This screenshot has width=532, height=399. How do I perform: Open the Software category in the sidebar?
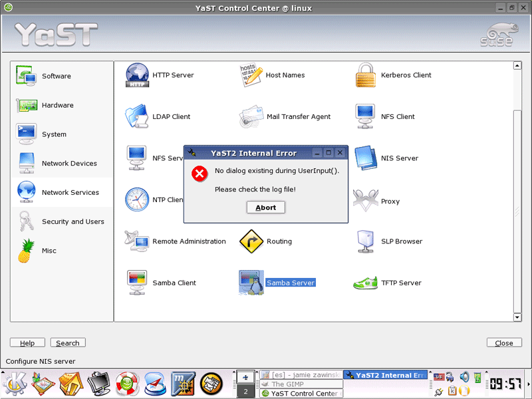61,76
